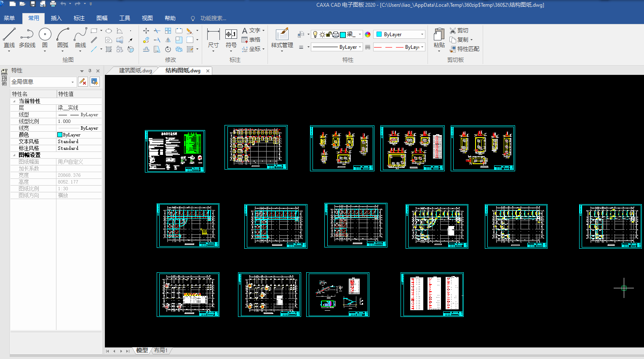Click the array tool icon
This screenshot has width=644, height=359.
pyautogui.click(x=168, y=31)
